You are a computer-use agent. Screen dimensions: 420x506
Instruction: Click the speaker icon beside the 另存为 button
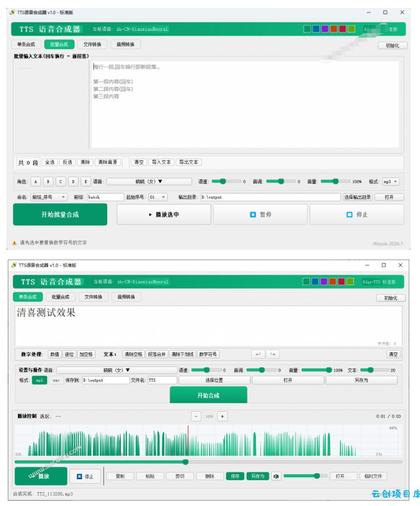[276, 476]
